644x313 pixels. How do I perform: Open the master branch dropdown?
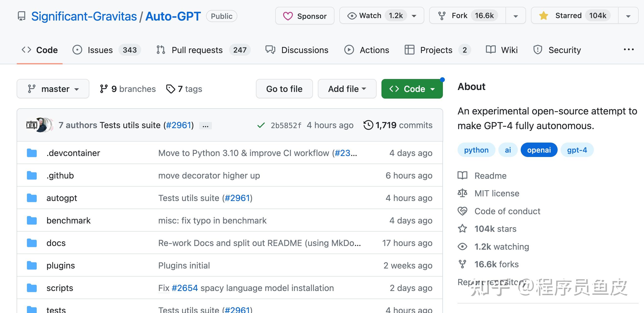pyautogui.click(x=53, y=89)
